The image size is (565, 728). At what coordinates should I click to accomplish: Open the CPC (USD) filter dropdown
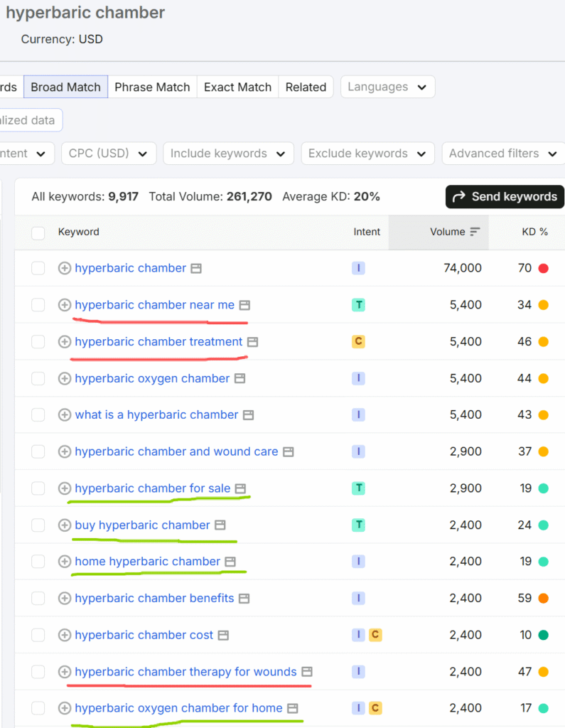109,154
